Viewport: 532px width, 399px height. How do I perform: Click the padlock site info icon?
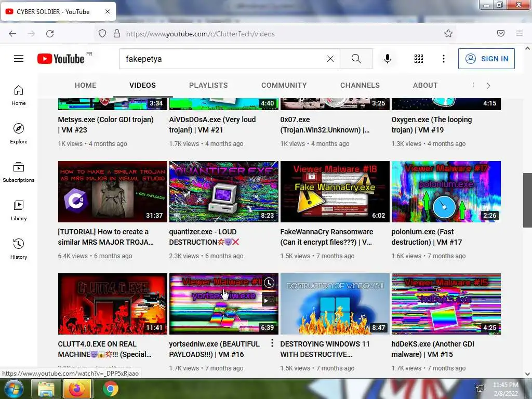pos(117,34)
